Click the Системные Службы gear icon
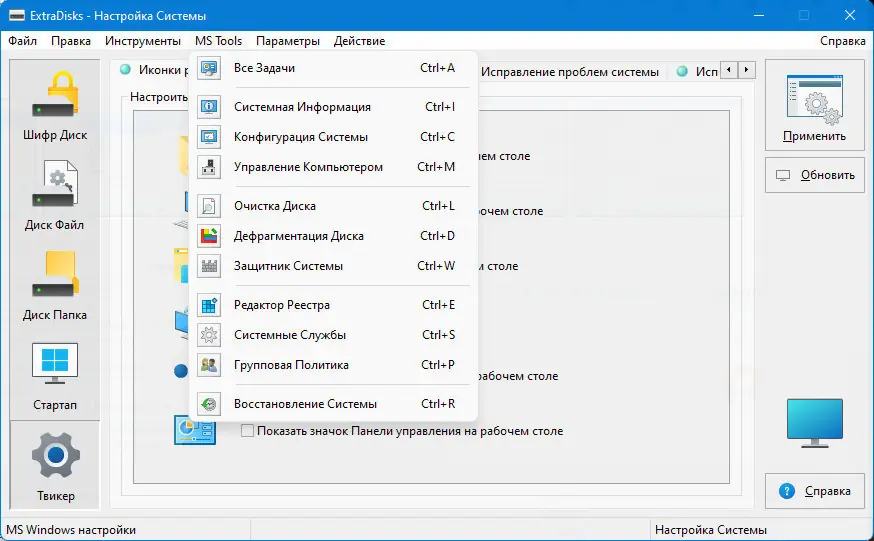 coord(209,335)
